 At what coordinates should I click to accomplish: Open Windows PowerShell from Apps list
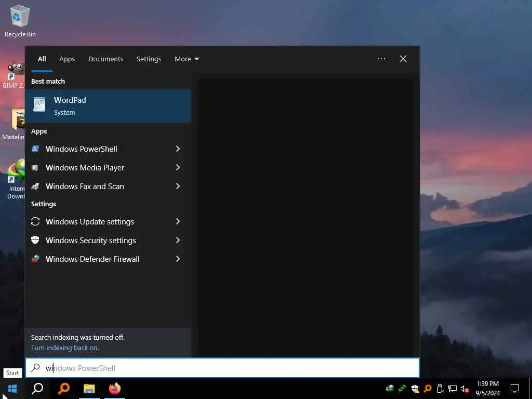(x=108, y=149)
